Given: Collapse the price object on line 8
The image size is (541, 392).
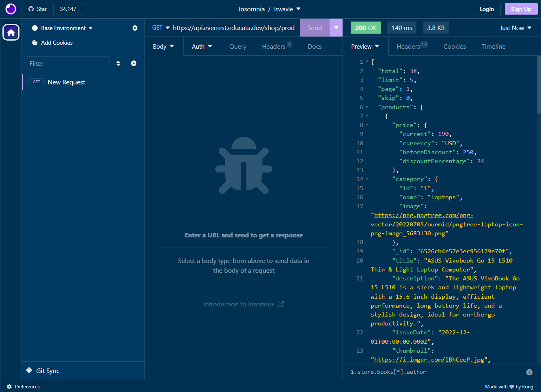Looking at the screenshot, I should pos(367,125).
